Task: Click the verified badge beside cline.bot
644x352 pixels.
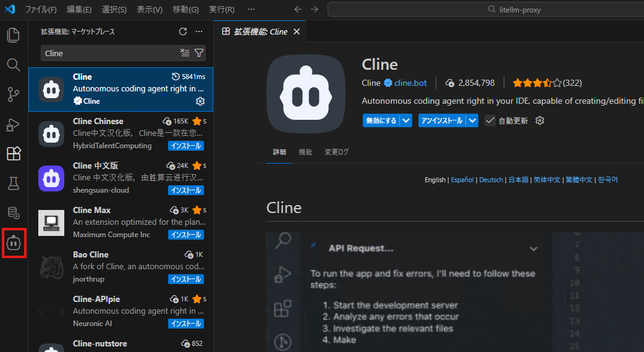Action: 388,83
